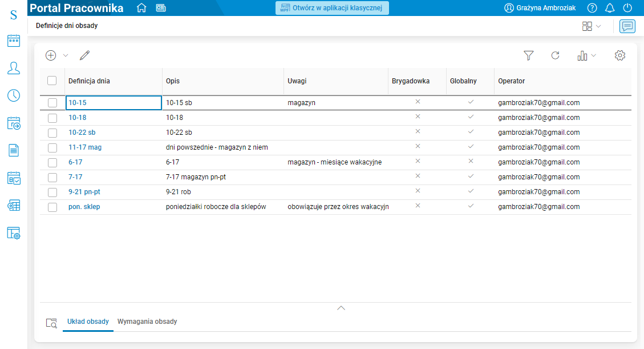Click the Portal Pracownika title
The width and height of the screenshot is (644, 349).
tap(76, 8)
